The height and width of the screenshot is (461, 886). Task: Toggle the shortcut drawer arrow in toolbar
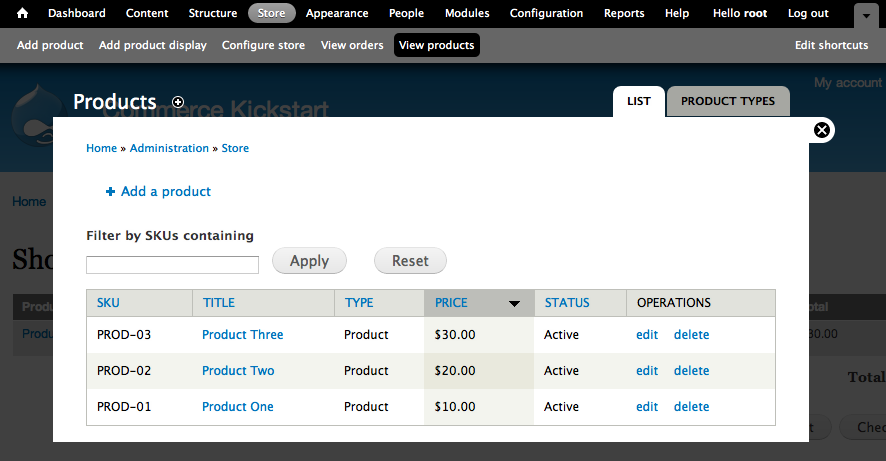coord(866,16)
